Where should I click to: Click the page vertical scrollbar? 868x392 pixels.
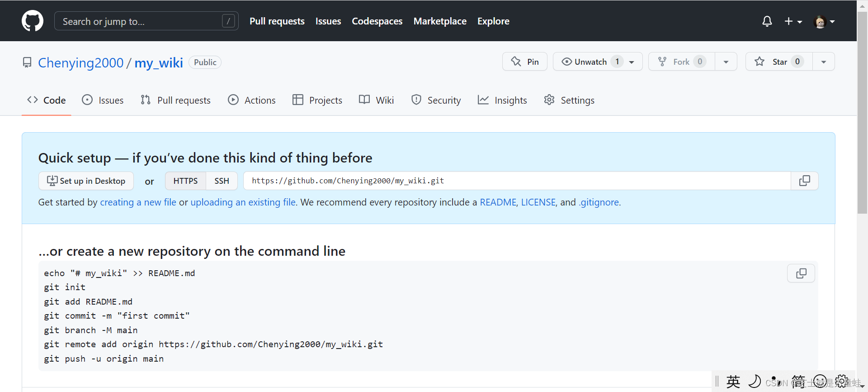[x=863, y=113]
